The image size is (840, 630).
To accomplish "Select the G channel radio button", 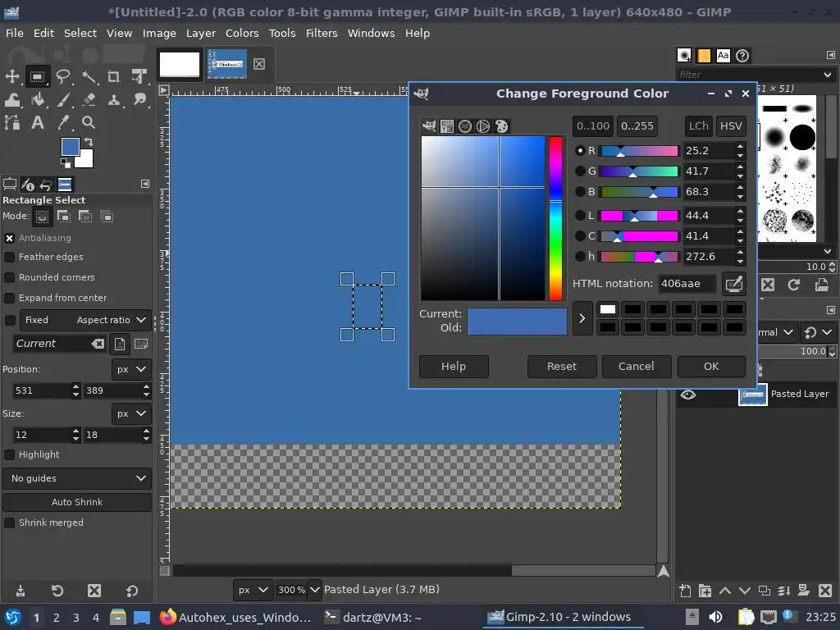I will tap(581, 171).
